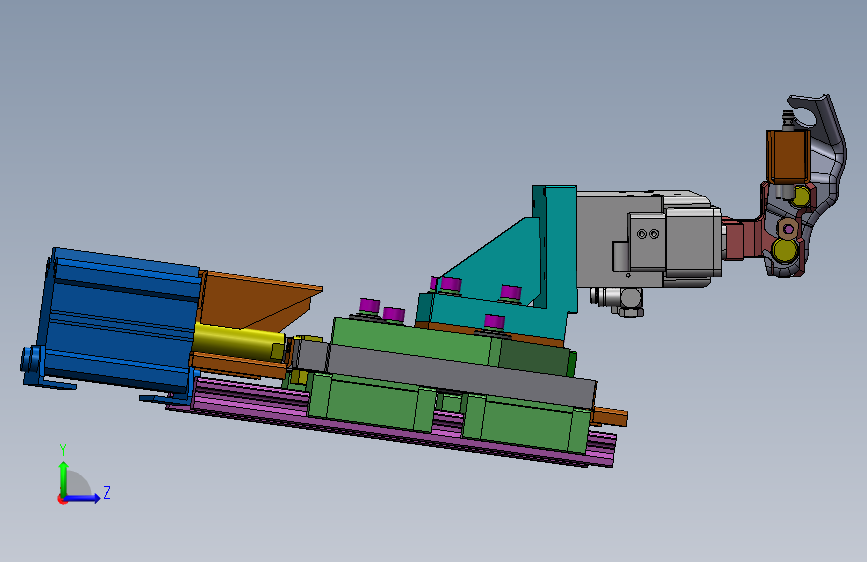Screen dimensions: 867x562
Task: Select the hex fitting under the gripper body
Action: click(x=629, y=301)
